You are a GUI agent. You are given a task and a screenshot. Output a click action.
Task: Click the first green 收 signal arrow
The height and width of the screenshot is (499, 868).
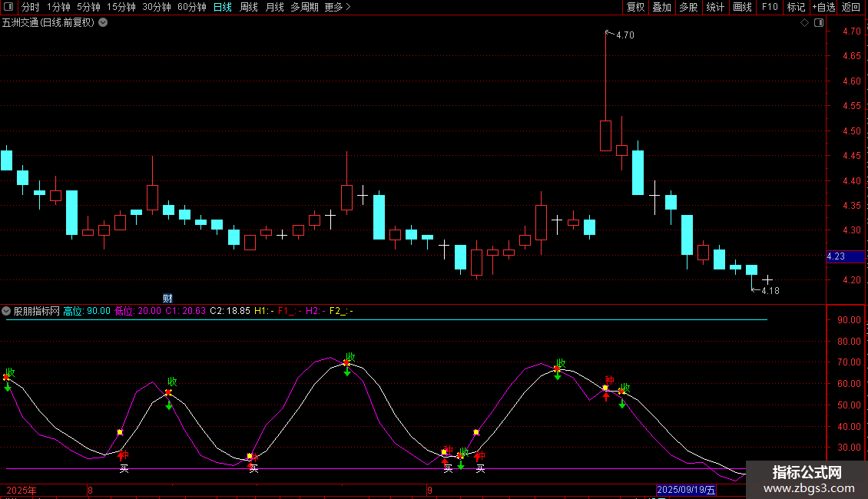(8, 387)
